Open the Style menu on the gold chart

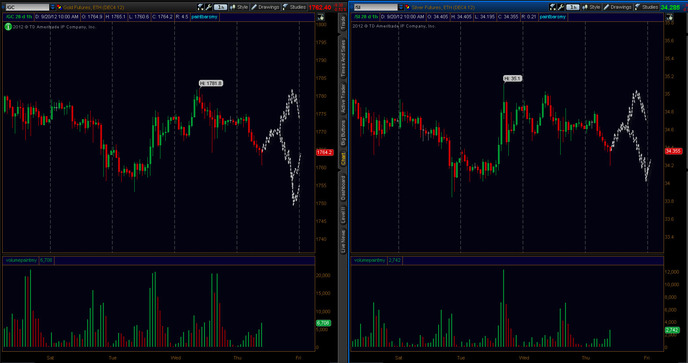pyautogui.click(x=239, y=7)
